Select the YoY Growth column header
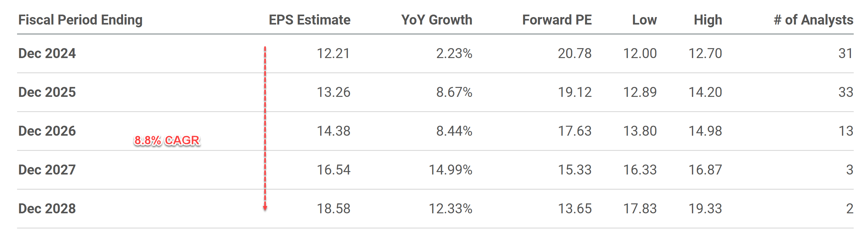Viewport: 868px width, 231px height. pyautogui.click(x=436, y=20)
